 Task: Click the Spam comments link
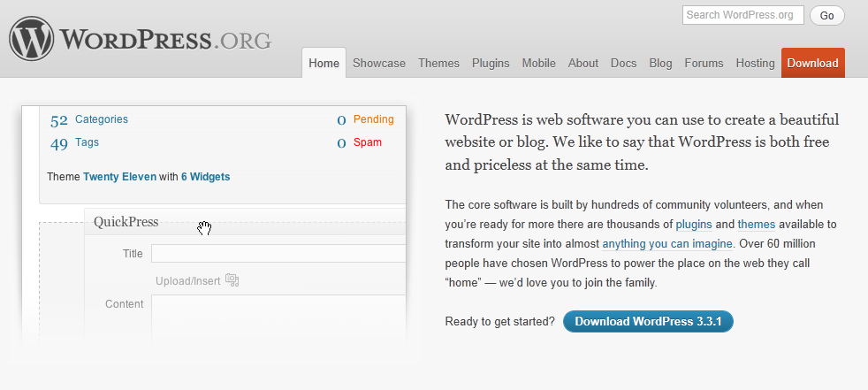point(368,142)
